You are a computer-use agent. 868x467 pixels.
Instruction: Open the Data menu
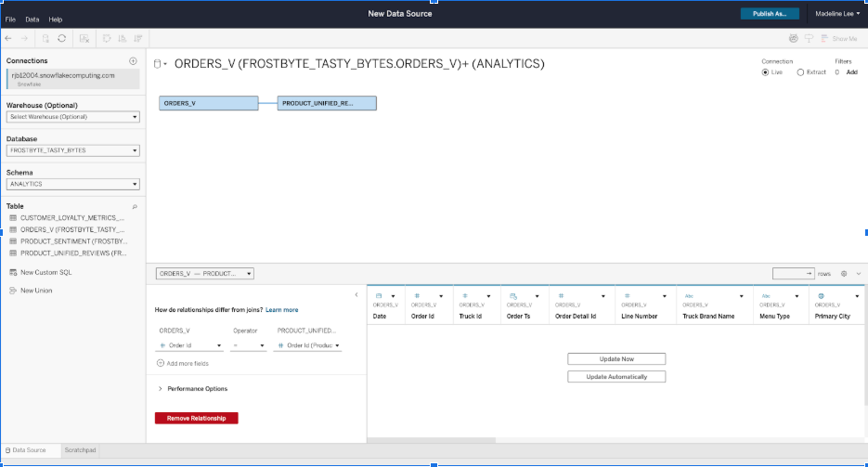pyautogui.click(x=32, y=19)
